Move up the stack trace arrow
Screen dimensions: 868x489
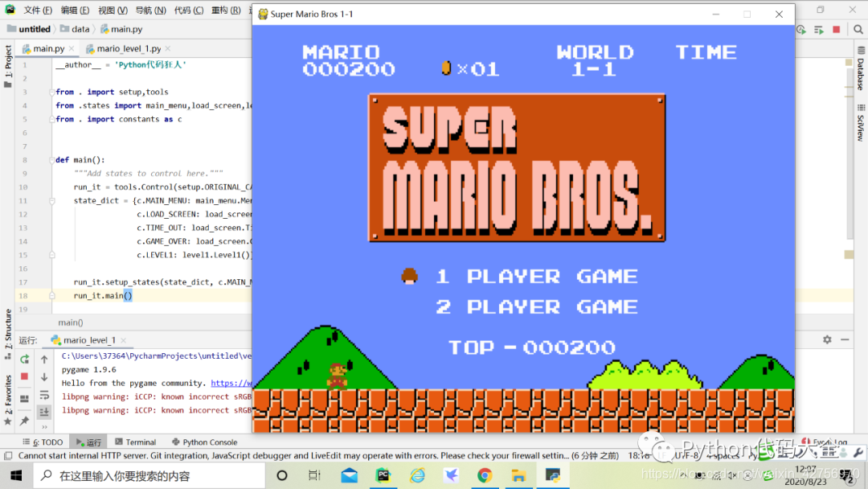click(44, 360)
